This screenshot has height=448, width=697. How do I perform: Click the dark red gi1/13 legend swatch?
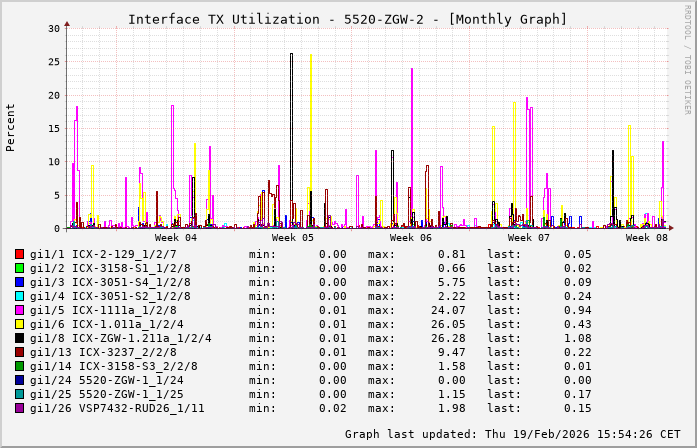pos(20,352)
